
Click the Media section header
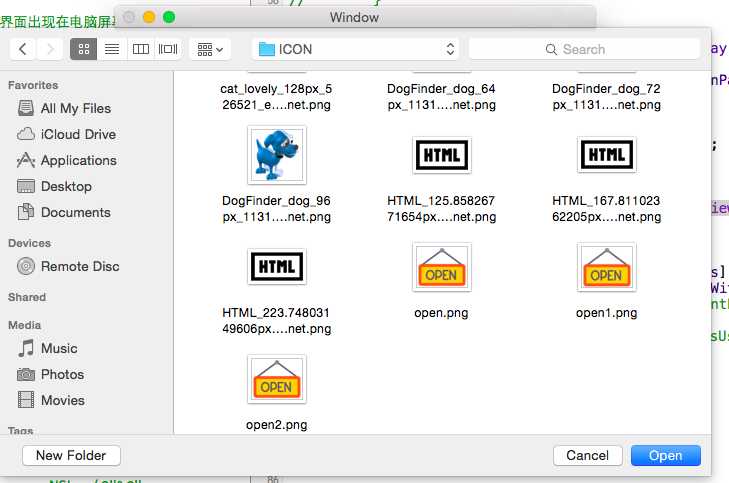(x=25, y=325)
